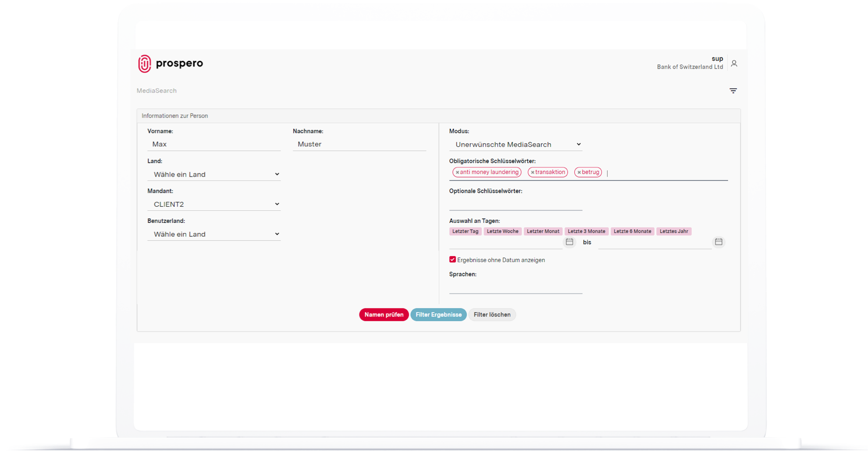The image size is (868, 452).
Task: Toggle the filter list icon
Action: click(733, 91)
